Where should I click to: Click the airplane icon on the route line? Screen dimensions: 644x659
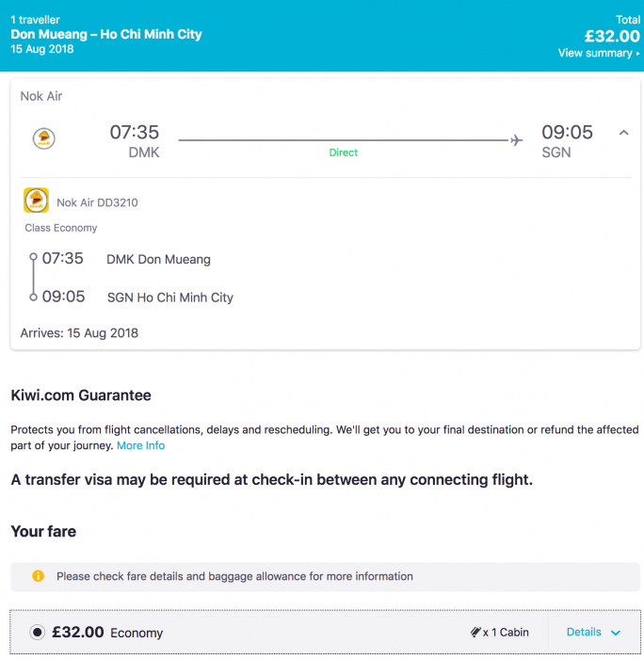516,140
